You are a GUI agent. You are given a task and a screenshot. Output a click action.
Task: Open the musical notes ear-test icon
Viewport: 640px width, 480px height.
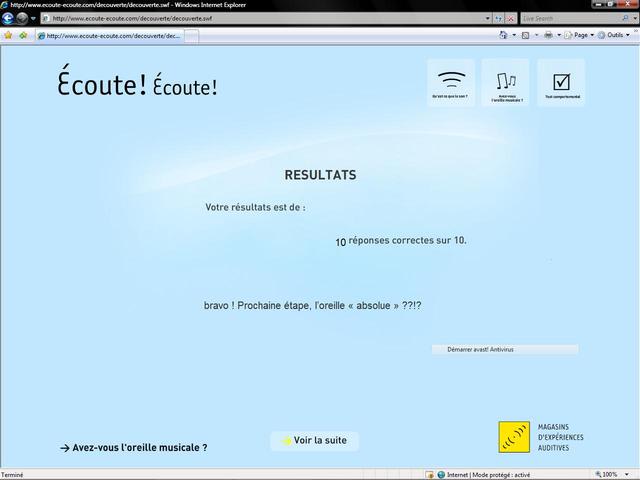[x=506, y=83]
